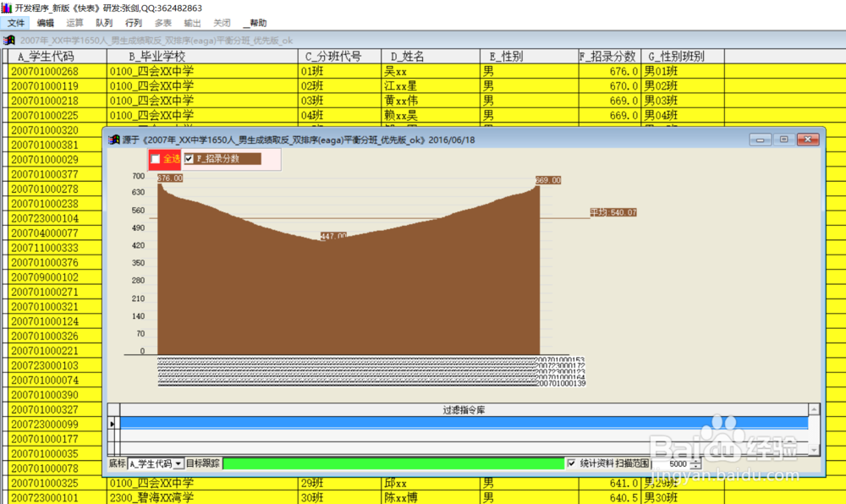Select score cell 670.0

click(x=610, y=85)
